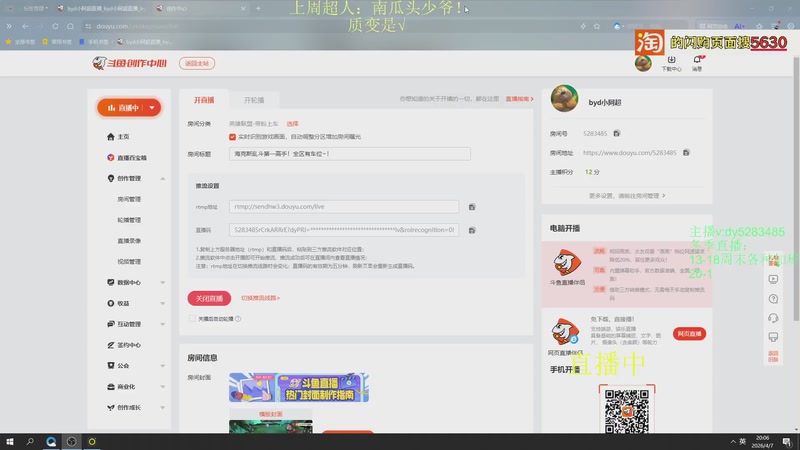Click the help question icon beside 关播后自动轮播

point(238,319)
